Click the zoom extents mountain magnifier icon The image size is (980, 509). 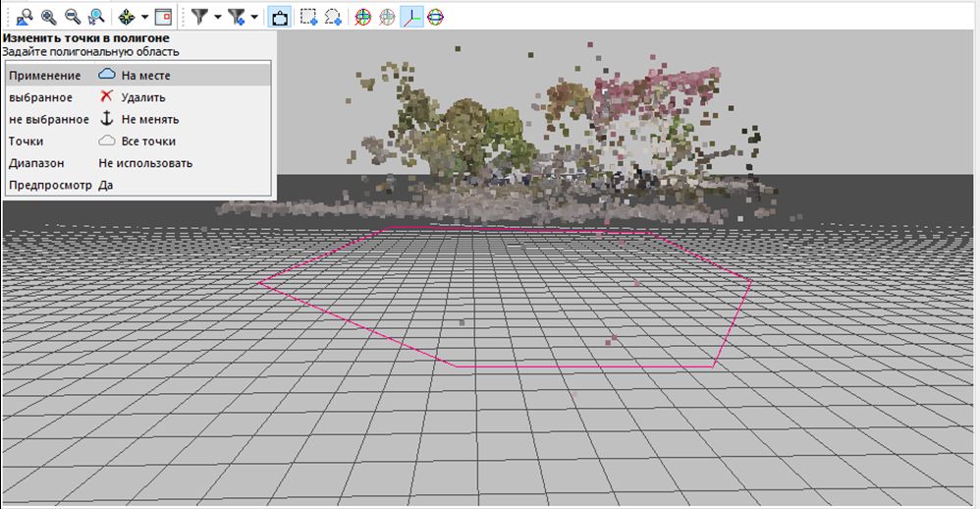26,17
